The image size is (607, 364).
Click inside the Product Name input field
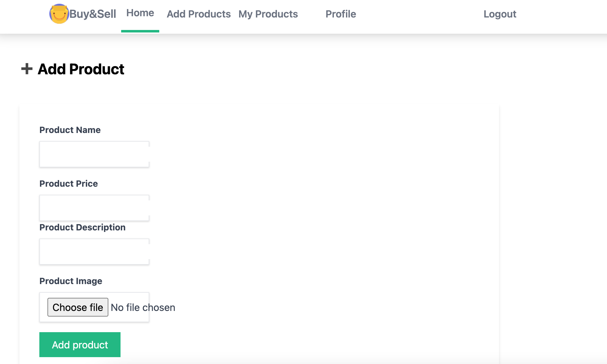coord(94,154)
